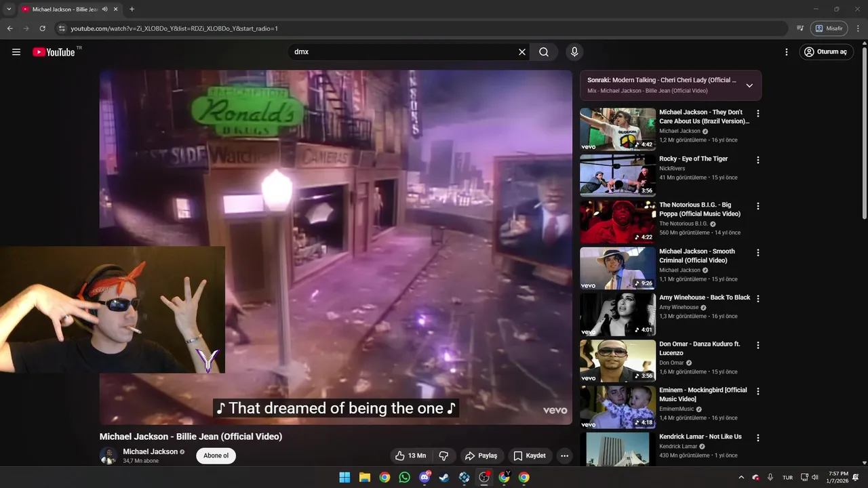Screen dimensions: 868x488
Task: Start voice search with microphone icon
Action: pos(574,52)
